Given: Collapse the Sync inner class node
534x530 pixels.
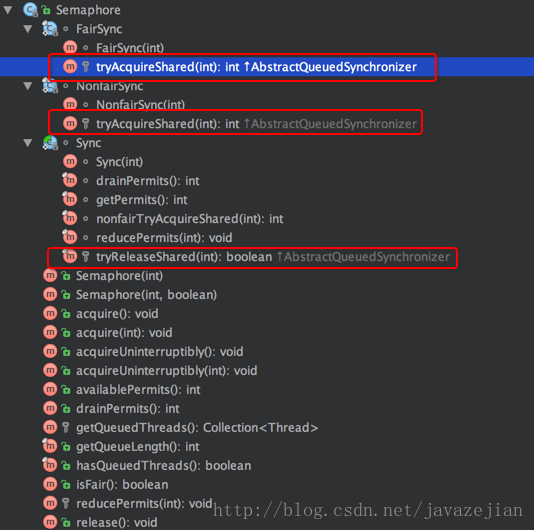Looking at the screenshot, I should tap(28, 143).
